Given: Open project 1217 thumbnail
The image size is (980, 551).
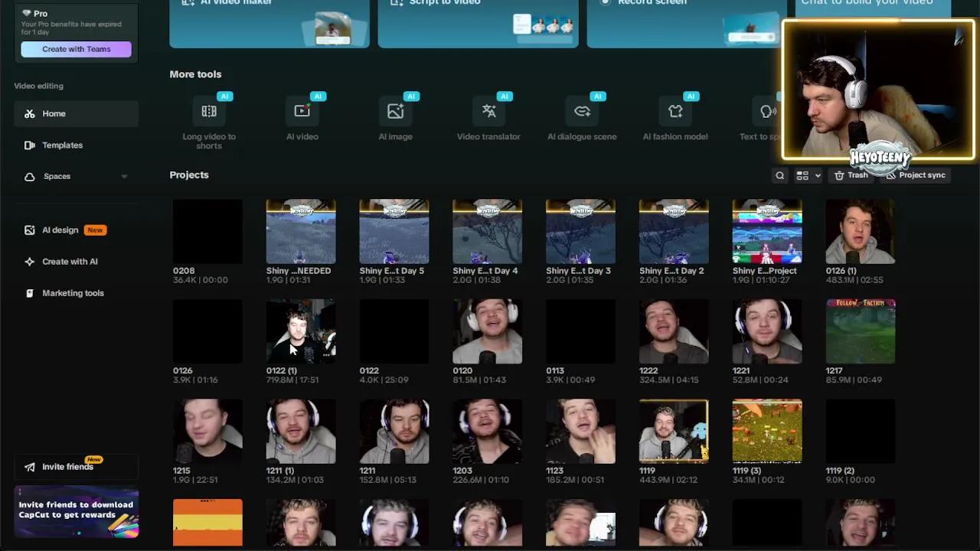Looking at the screenshot, I should pyautogui.click(x=861, y=331).
